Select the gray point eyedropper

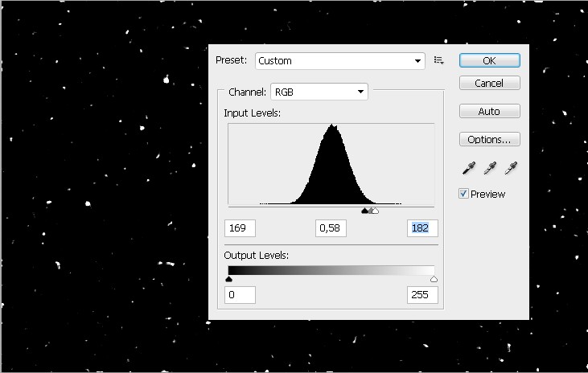(489, 168)
